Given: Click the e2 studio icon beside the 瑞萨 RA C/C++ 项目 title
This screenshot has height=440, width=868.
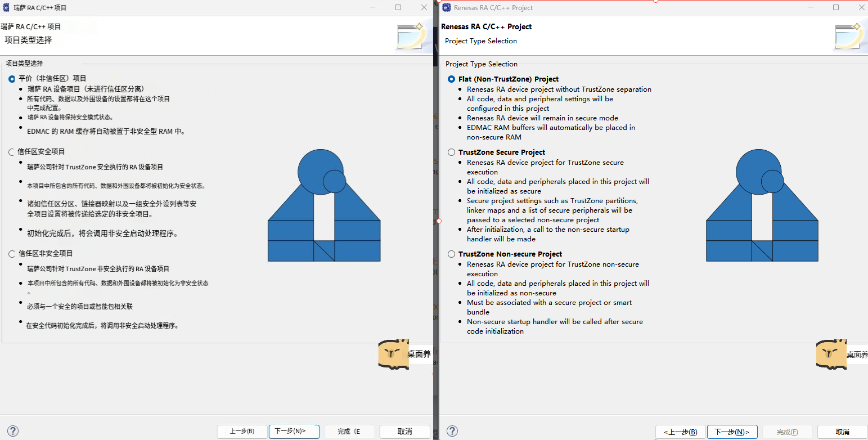Looking at the screenshot, I should point(6,8).
